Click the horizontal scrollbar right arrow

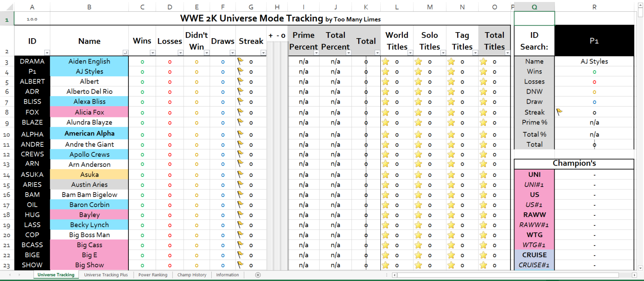634,275
